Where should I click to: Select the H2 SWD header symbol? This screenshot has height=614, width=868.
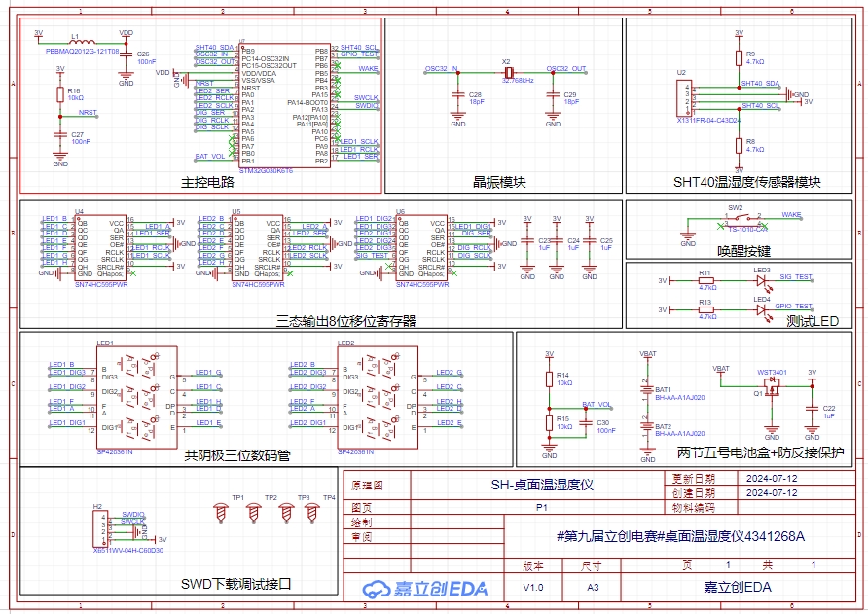click(x=100, y=528)
